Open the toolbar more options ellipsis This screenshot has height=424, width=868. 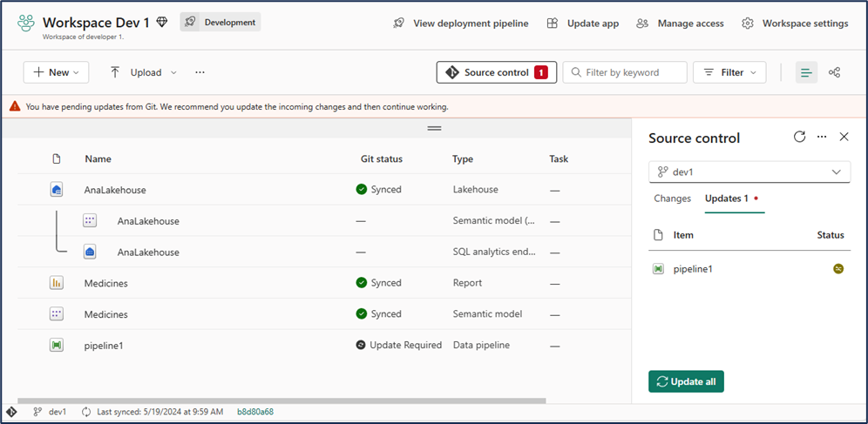200,72
